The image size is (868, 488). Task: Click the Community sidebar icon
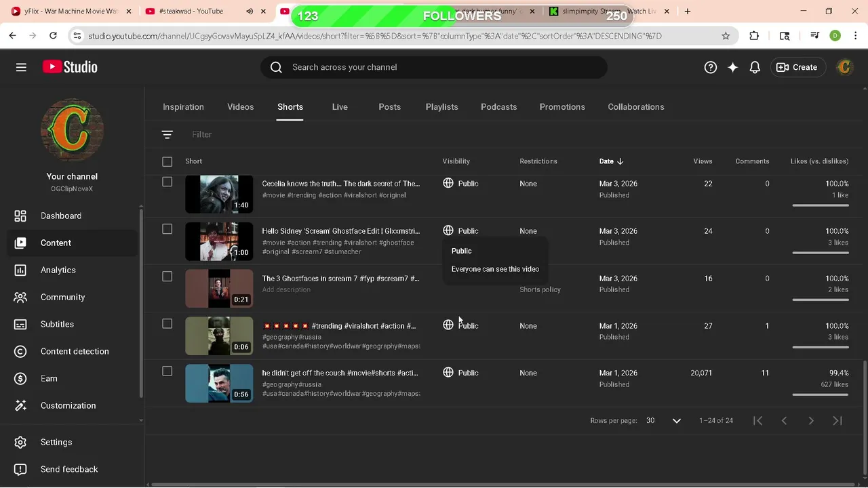(x=20, y=297)
